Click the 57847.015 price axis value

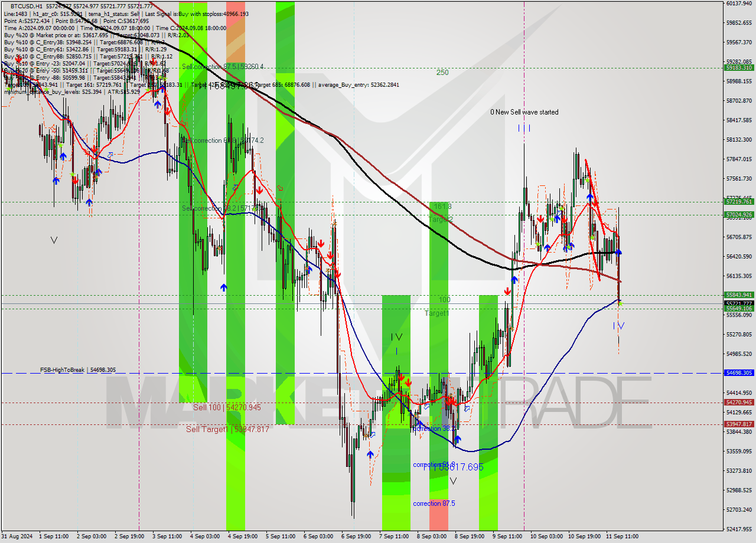click(x=739, y=159)
